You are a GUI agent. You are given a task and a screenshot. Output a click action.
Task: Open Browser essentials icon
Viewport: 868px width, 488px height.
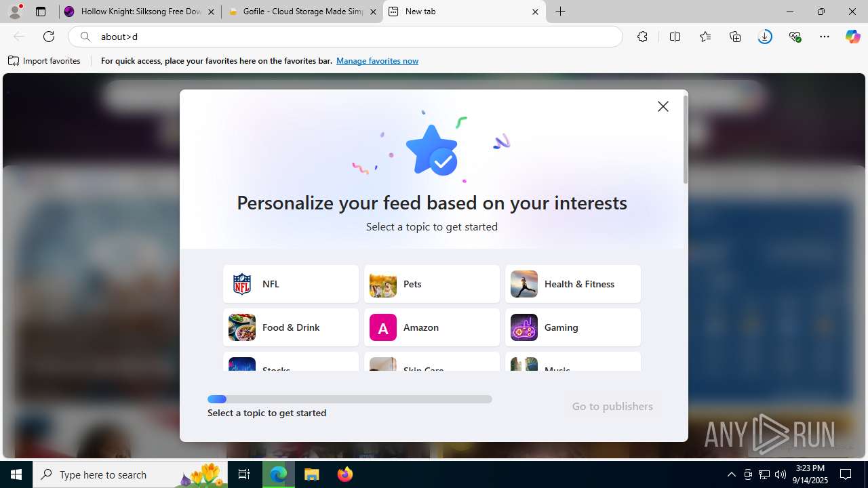click(795, 37)
